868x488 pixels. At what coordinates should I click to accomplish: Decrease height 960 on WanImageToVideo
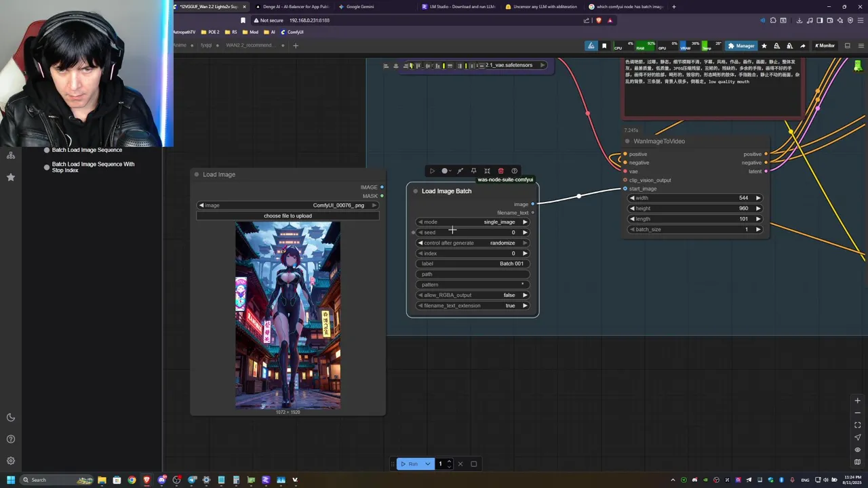pos(632,208)
